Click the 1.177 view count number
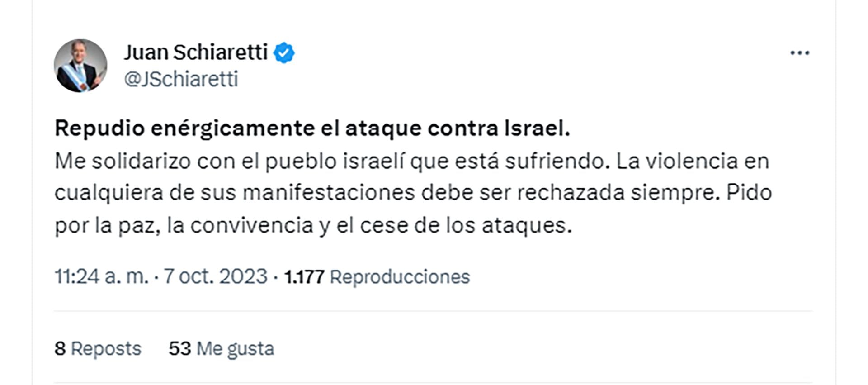Screen dimensions: 868x385 click(304, 277)
